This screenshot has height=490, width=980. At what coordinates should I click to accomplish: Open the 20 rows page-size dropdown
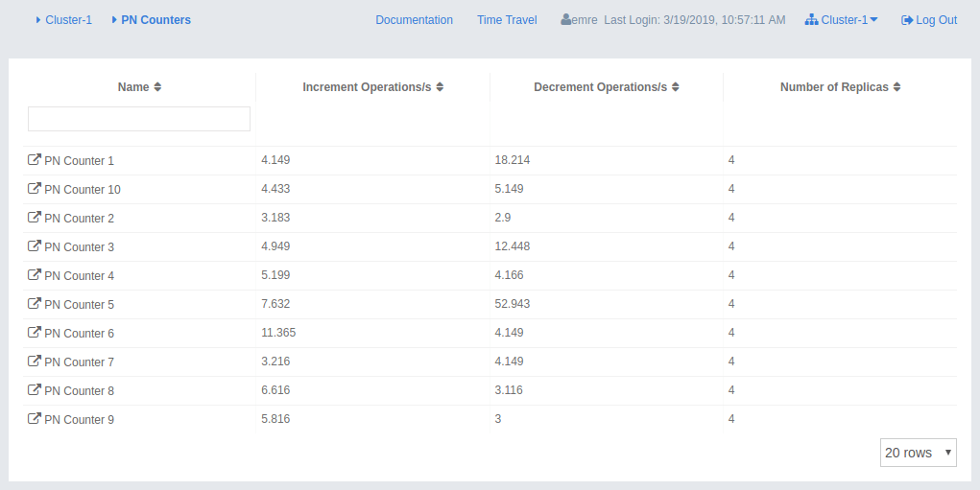coord(918,453)
